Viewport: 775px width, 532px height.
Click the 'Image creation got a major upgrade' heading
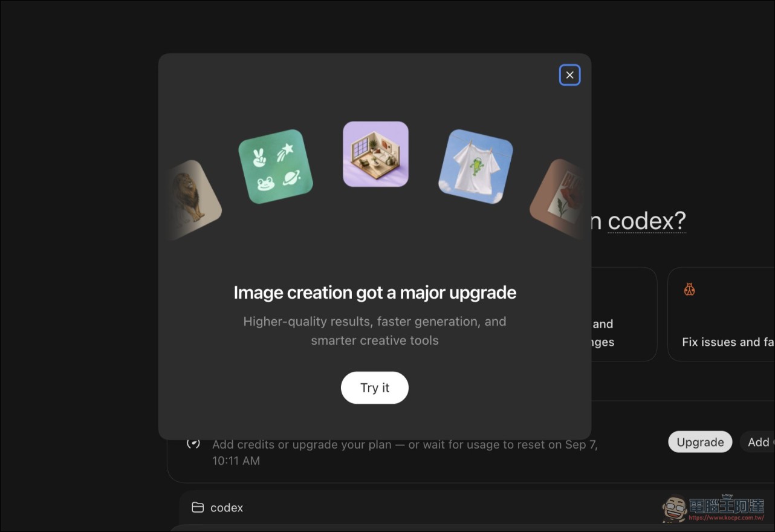[375, 293]
